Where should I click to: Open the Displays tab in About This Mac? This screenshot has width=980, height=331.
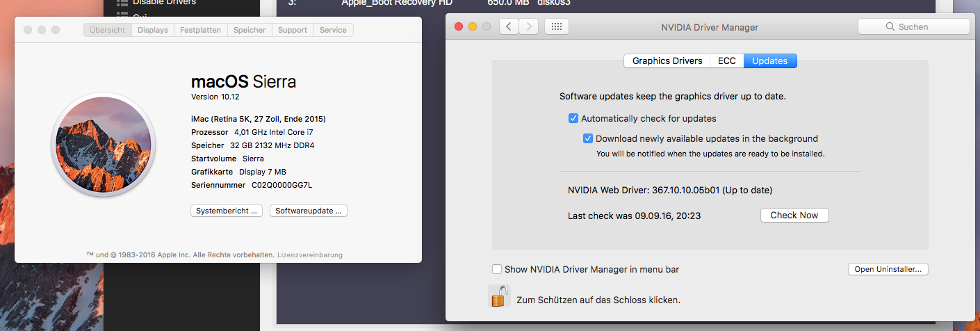pos(153,31)
